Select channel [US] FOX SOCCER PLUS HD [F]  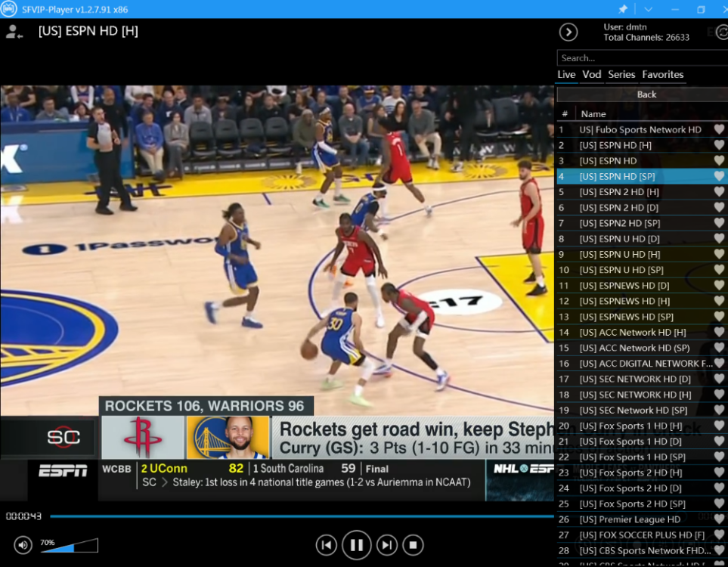[x=642, y=535]
